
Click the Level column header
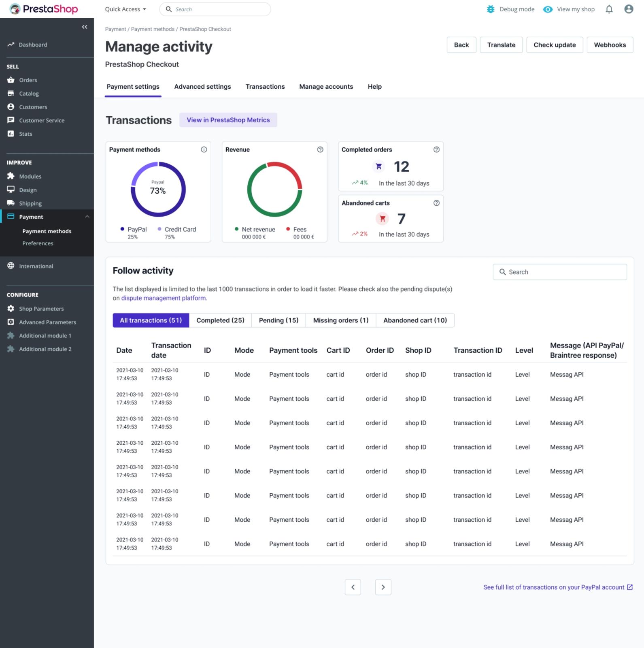(524, 350)
